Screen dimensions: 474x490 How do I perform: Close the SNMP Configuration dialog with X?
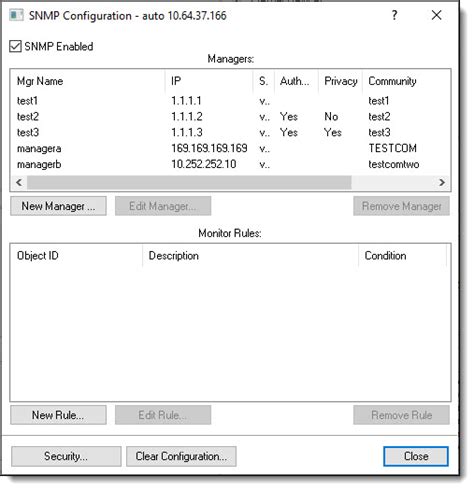tap(436, 15)
